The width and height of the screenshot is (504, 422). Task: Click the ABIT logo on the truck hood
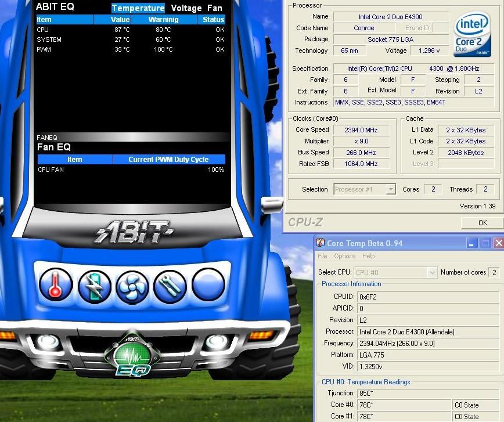click(x=134, y=232)
